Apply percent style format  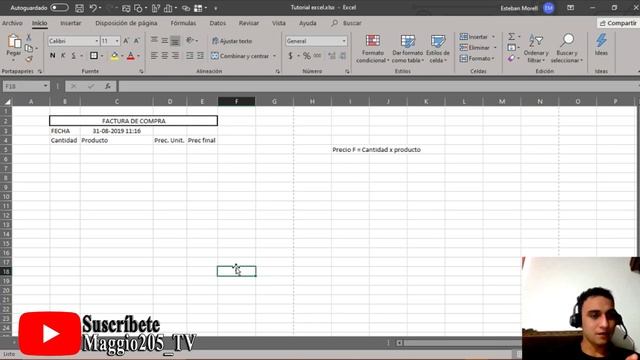coord(307,56)
